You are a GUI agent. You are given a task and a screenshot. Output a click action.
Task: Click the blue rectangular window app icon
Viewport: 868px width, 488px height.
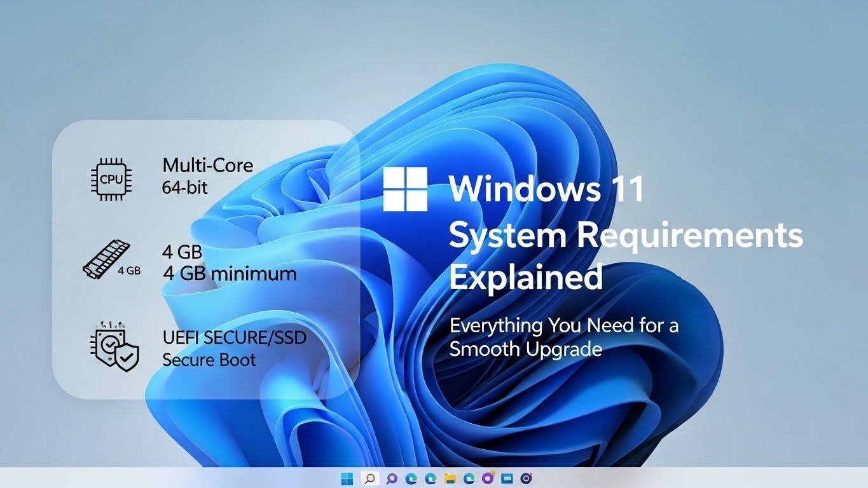click(x=507, y=478)
